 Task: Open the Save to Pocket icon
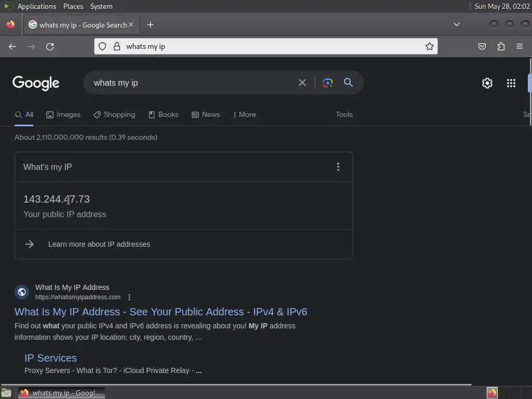(482, 46)
